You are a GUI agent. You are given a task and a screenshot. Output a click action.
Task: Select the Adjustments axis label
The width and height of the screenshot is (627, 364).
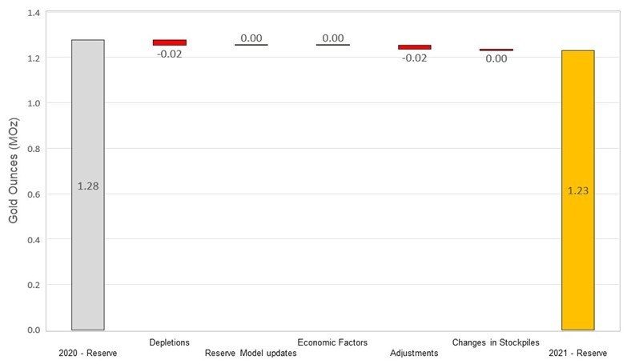pos(414,353)
